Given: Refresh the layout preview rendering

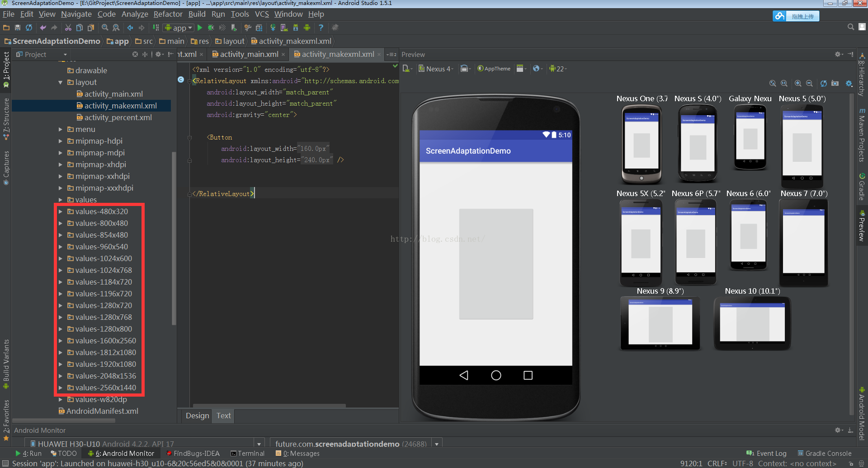Looking at the screenshot, I should [823, 83].
